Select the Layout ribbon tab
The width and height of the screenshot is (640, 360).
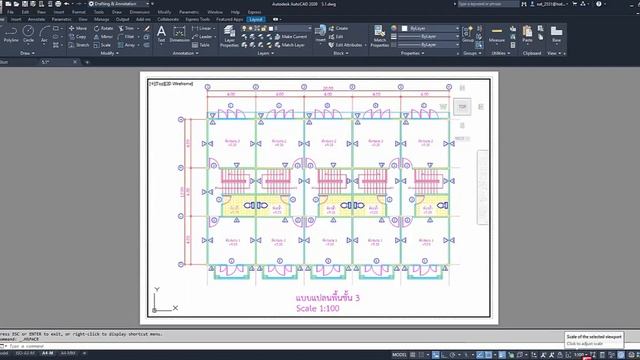256,19
